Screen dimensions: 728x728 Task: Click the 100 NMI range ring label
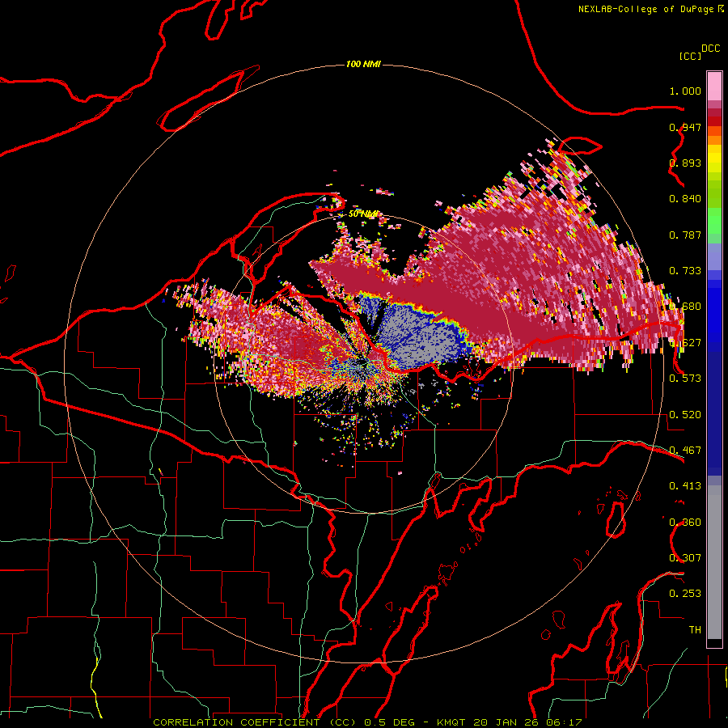(x=363, y=64)
